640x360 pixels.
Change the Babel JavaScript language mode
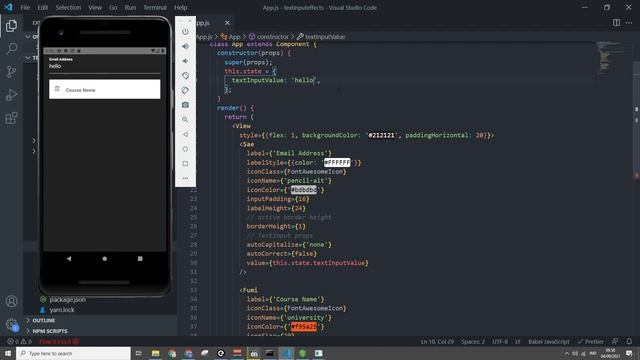(549, 341)
